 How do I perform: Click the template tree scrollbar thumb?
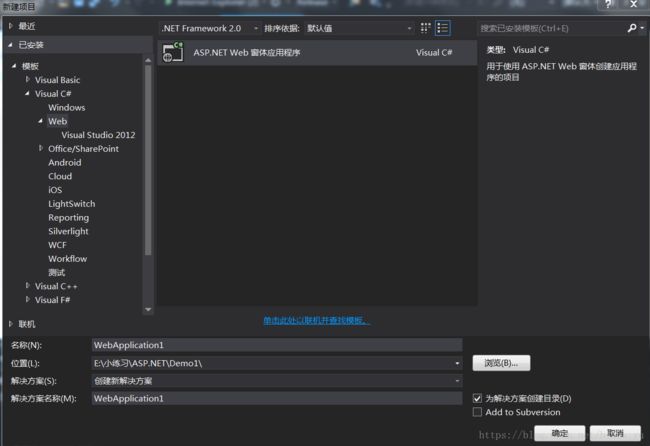(x=148, y=160)
